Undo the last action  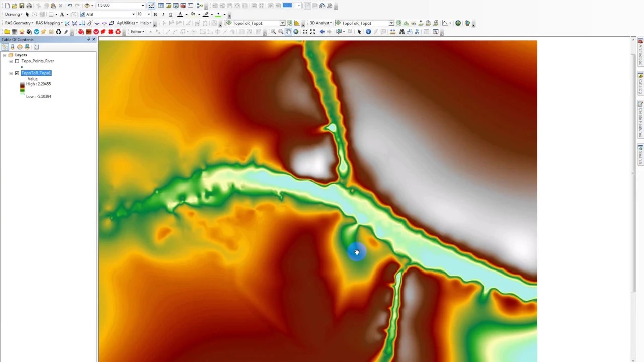click(70, 5)
